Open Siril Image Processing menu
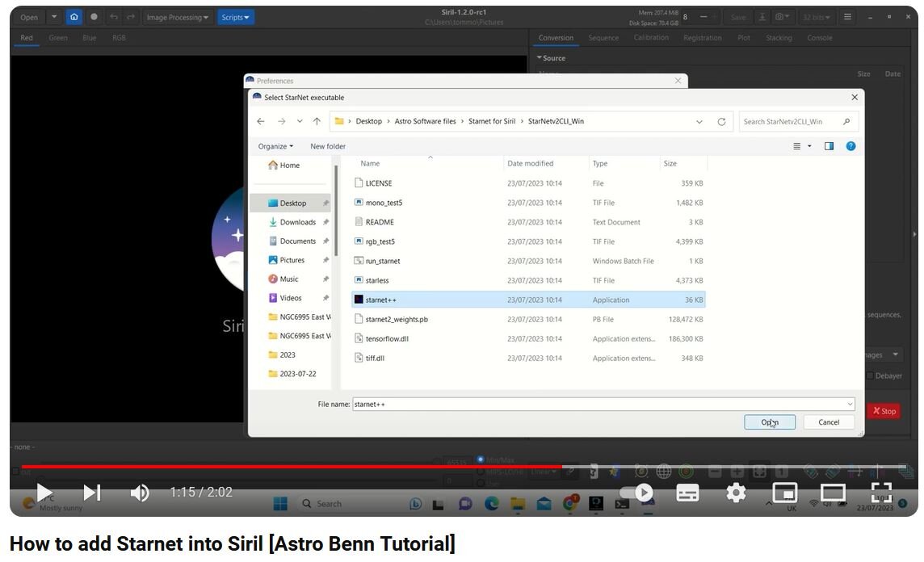The height and width of the screenshot is (562, 924). [x=177, y=17]
